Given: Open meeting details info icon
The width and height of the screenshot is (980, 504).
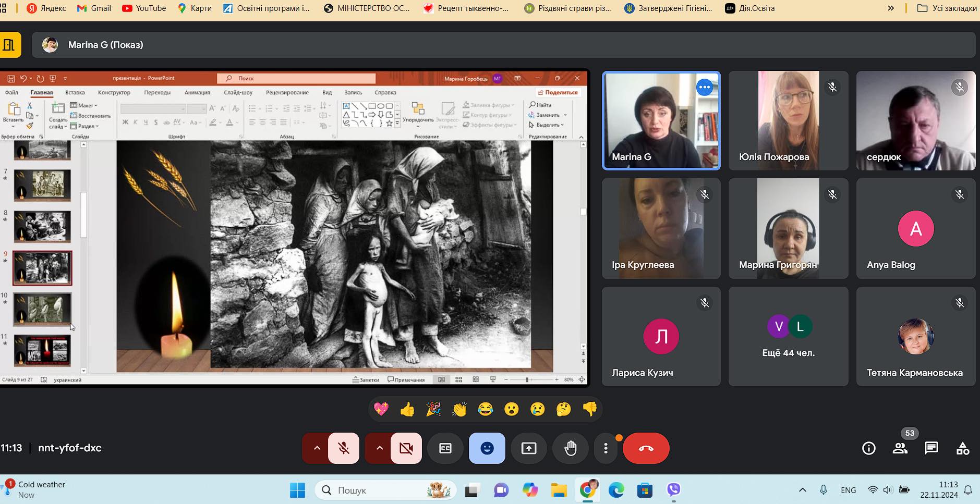Looking at the screenshot, I should pyautogui.click(x=868, y=448).
